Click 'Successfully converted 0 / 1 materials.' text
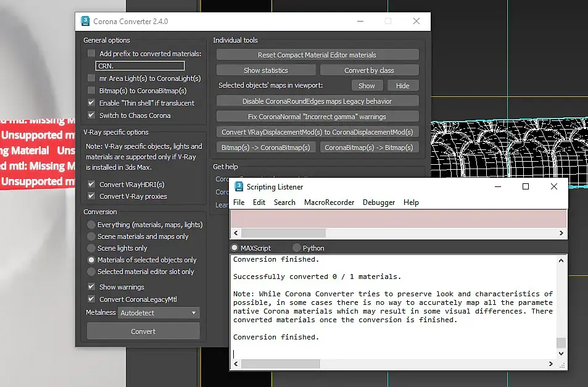This screenshot has width=588, height=387. pyautogui.click(x=317, y=277)
